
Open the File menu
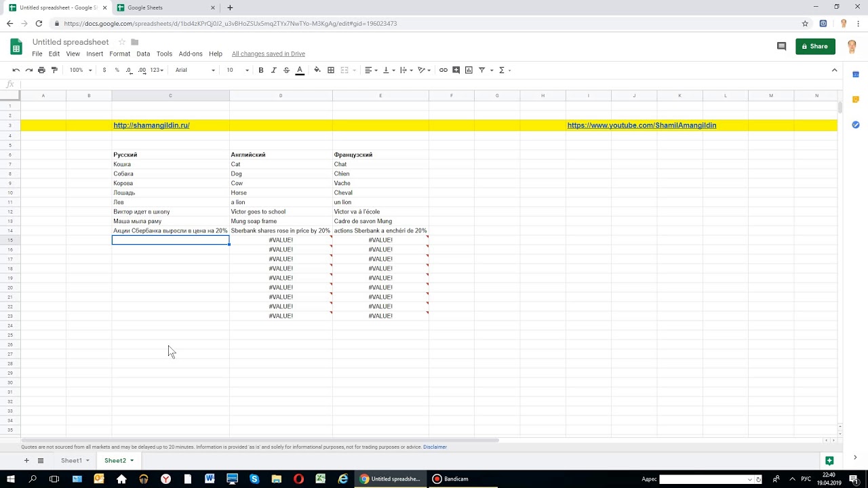[x=37, y=54]
